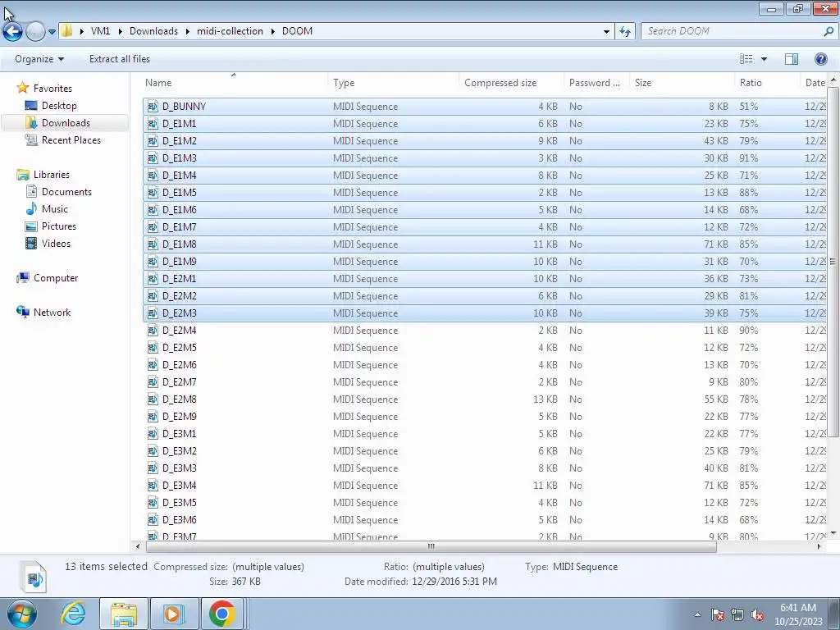The width and height of the screenshot is (840, 630).
Task: Click the D_E3M1 file icon
Action: click(x=153, y=433)
